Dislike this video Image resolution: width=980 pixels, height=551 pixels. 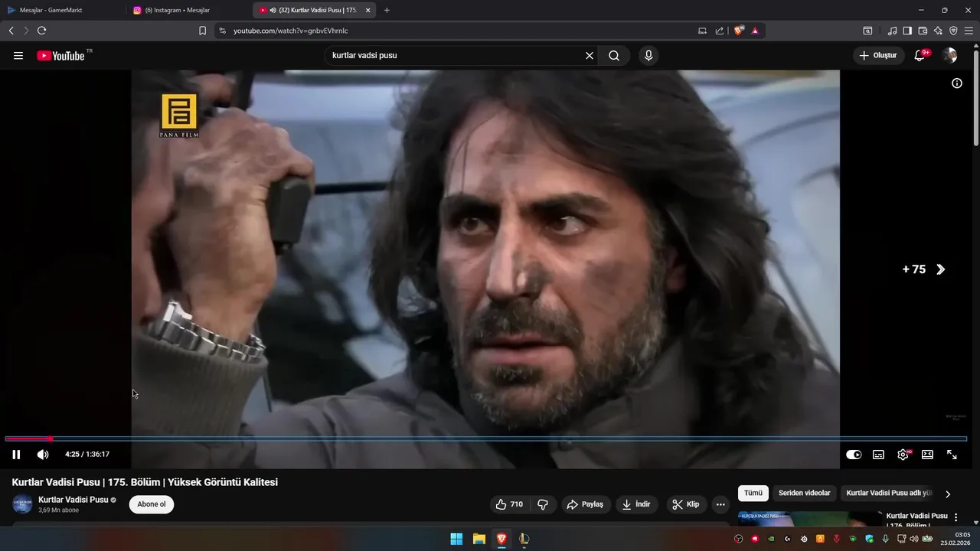pos(543,504)
